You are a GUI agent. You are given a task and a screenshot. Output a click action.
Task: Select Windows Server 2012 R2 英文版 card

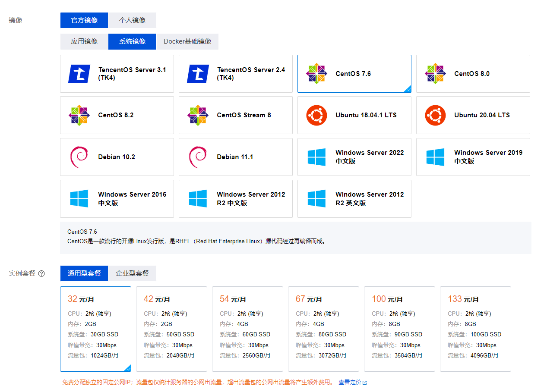pyautogui.click(x=354, y=199)
